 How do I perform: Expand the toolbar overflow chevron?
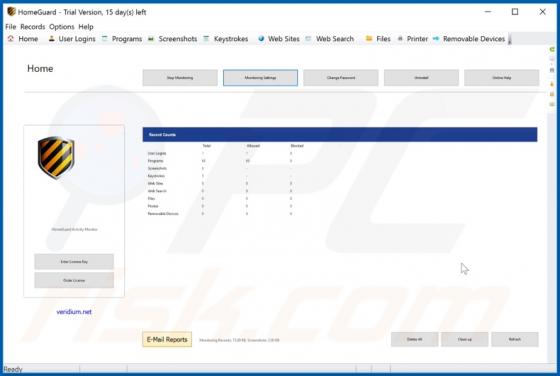(510, 39)
